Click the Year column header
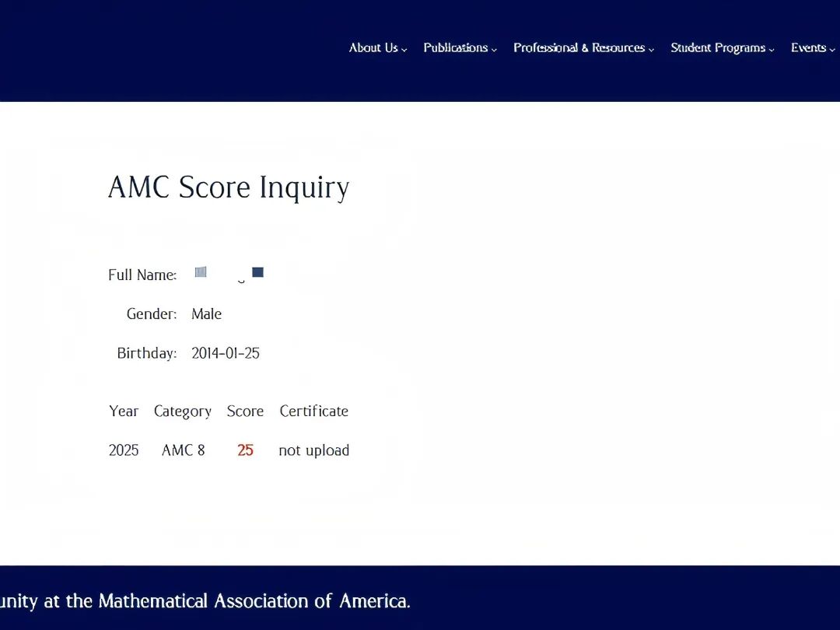The height and width of the screenshot is (630, 840). coord(124,411)
